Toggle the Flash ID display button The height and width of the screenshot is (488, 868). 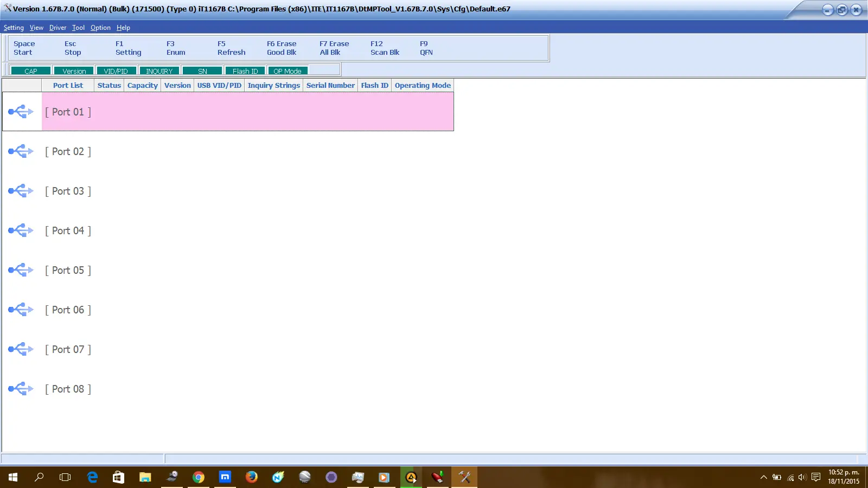pyautogui.click(x=245, y=71)
